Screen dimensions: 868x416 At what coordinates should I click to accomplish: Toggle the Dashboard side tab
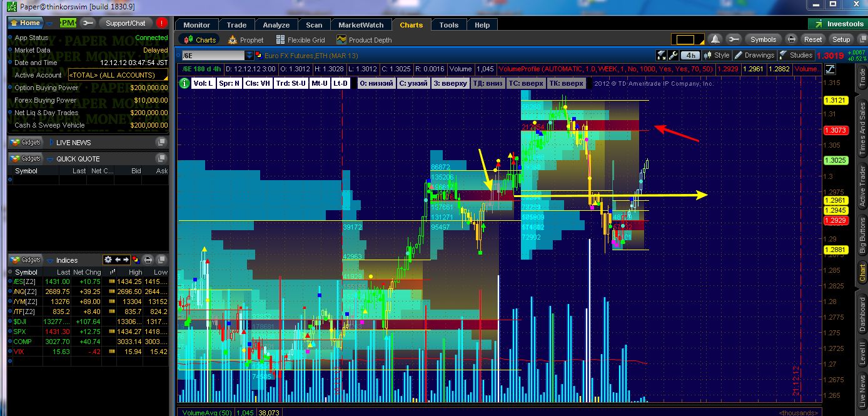[862, 313]
